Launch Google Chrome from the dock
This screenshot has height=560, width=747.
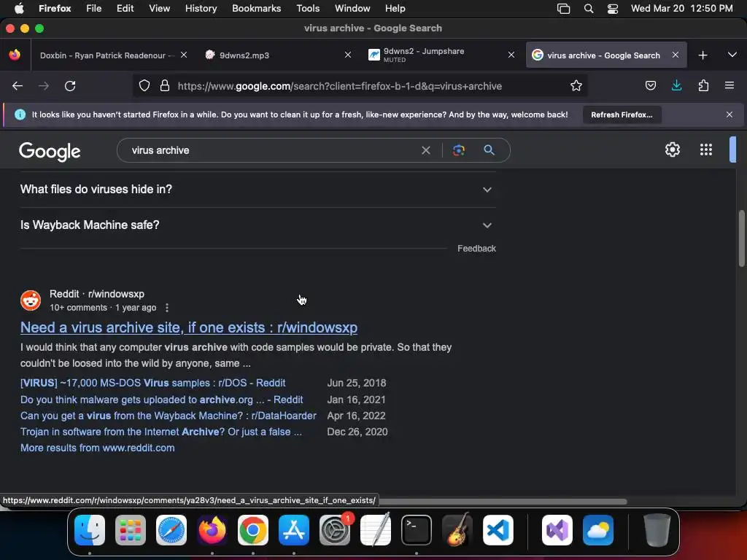point(253,530)
